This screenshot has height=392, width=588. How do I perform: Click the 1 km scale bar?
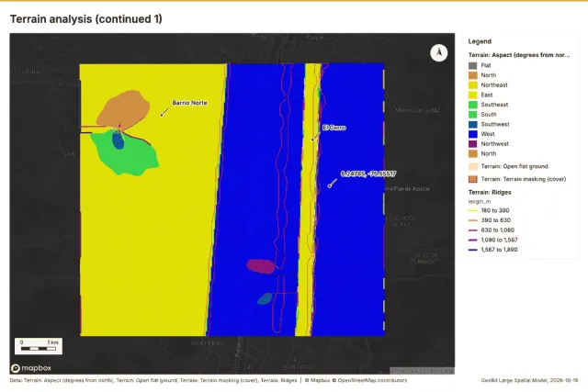point(39,346)
